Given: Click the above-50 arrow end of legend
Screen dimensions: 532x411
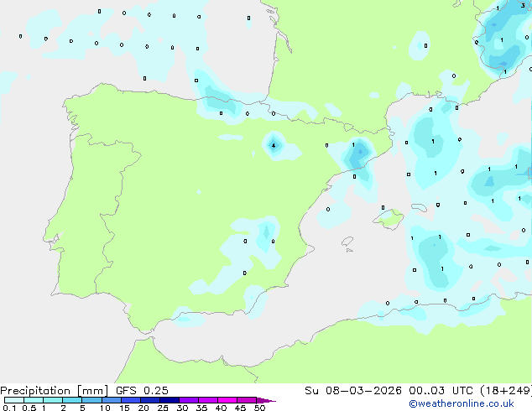Looking at the screenshot, I should [x=266, y=400].
